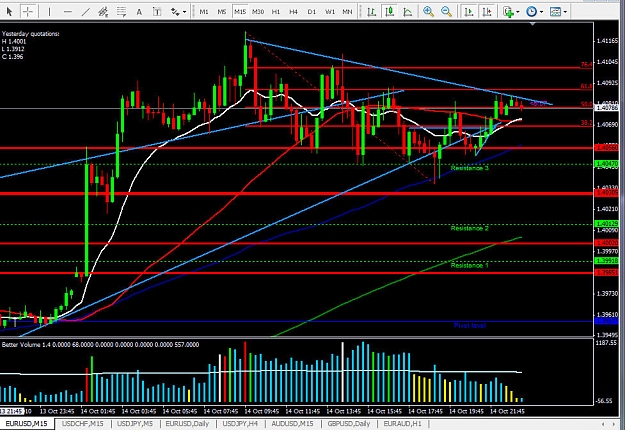Select the cursor arrow tool
This screenshot has width=625, height=430.
(9, 12)
